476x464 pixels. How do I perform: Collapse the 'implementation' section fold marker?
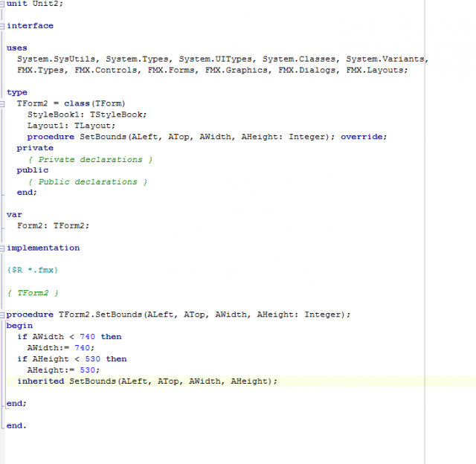pos(2,248)
